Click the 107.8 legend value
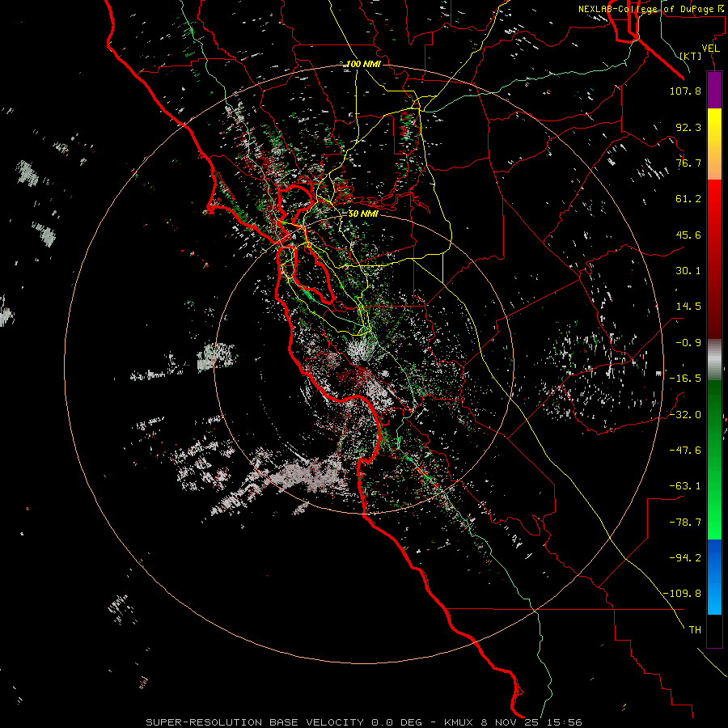The width and height of the screenshot is (728, 728). [x=685, y=91]
